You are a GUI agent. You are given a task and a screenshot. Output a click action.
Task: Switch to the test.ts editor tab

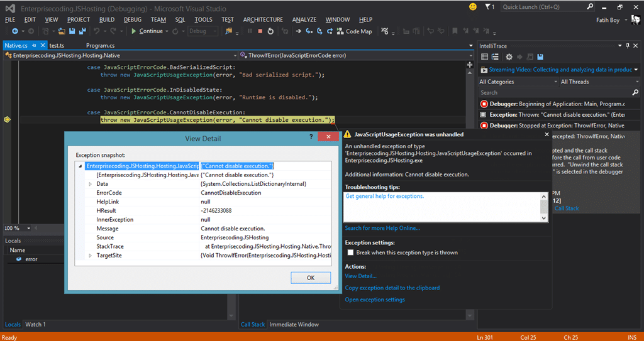click(57, 46)
